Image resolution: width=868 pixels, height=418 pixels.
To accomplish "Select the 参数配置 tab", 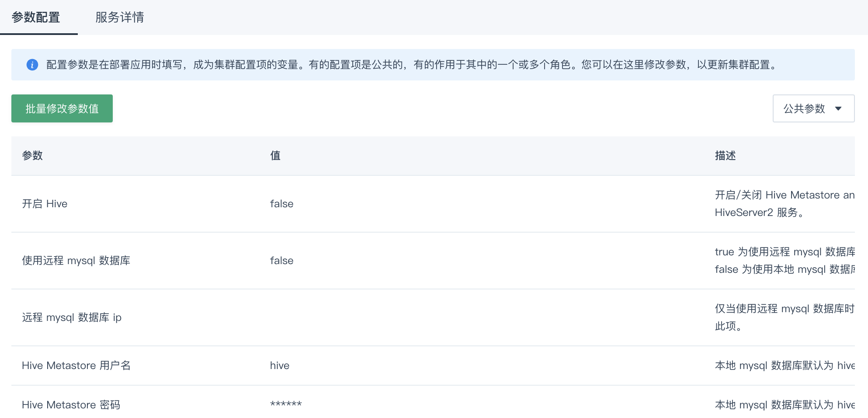I will tap(37, 17).
